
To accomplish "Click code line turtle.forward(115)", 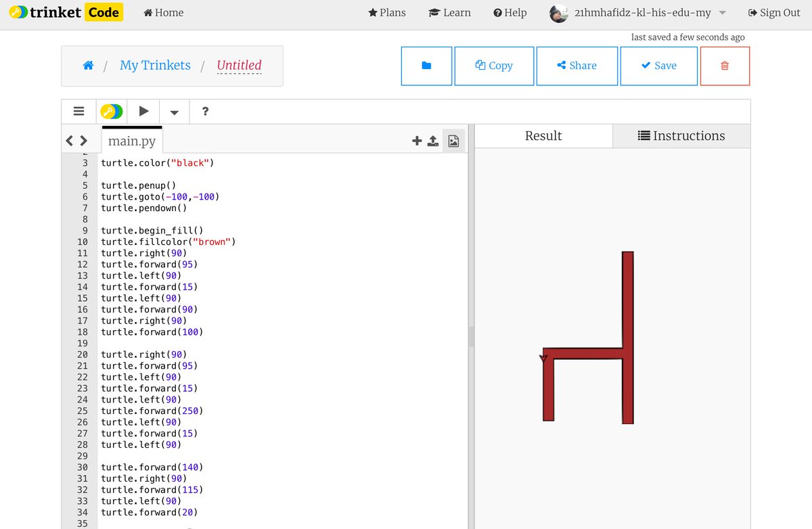I will coord(152,490).
